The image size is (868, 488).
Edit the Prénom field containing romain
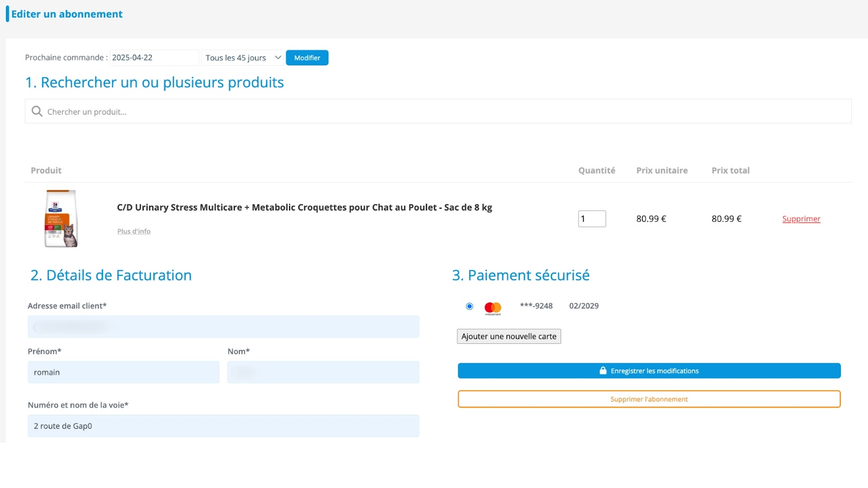pyautogui.click(x=124, y=373)
